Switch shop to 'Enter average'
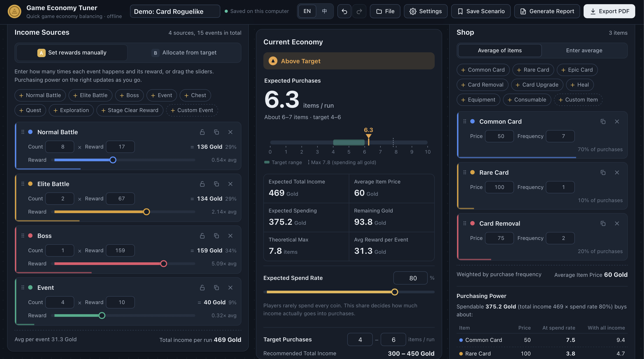The image size is (644, 359). 584,51
